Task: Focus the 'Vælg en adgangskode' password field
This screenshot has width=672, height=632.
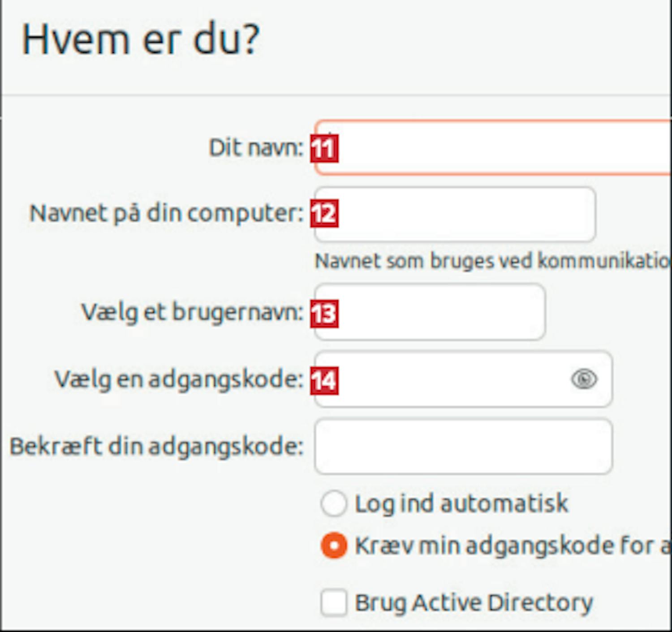Action: tap(448, 379)
